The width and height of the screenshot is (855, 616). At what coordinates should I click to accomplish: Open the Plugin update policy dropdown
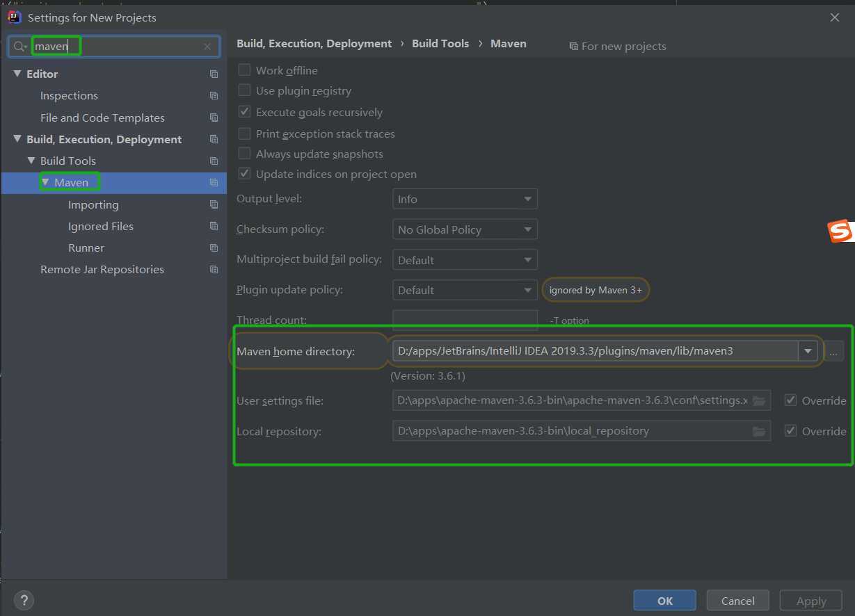(465, 290)
